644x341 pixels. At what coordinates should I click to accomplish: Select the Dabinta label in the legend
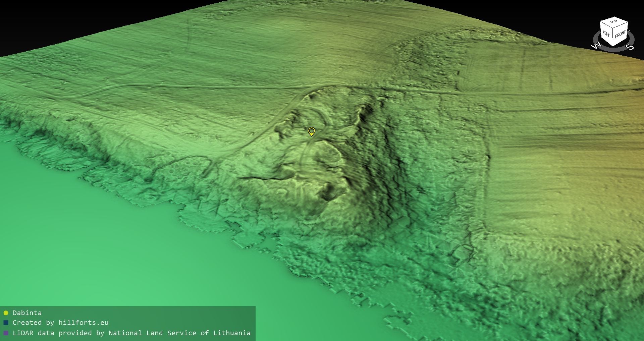27,313
